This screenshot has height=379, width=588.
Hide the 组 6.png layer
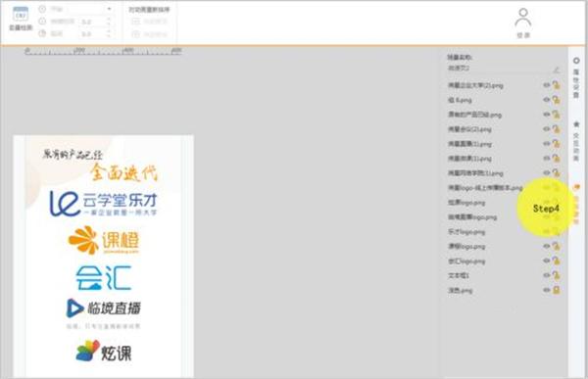[x=547, y=100]
